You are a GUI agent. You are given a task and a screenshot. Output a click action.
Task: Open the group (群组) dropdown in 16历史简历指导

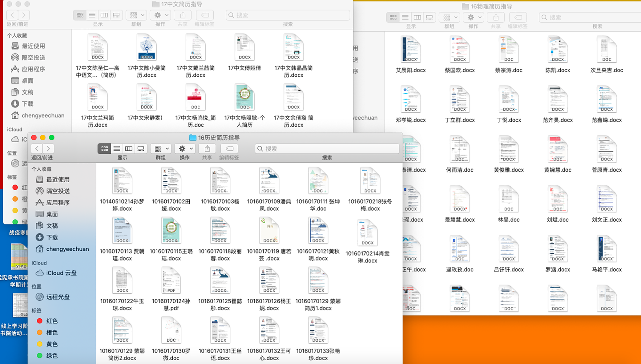tap(161, 149)
